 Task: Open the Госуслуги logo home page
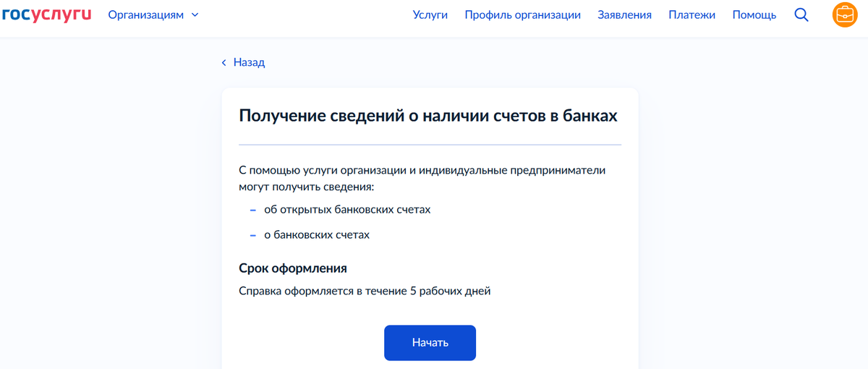coord(46,14)
